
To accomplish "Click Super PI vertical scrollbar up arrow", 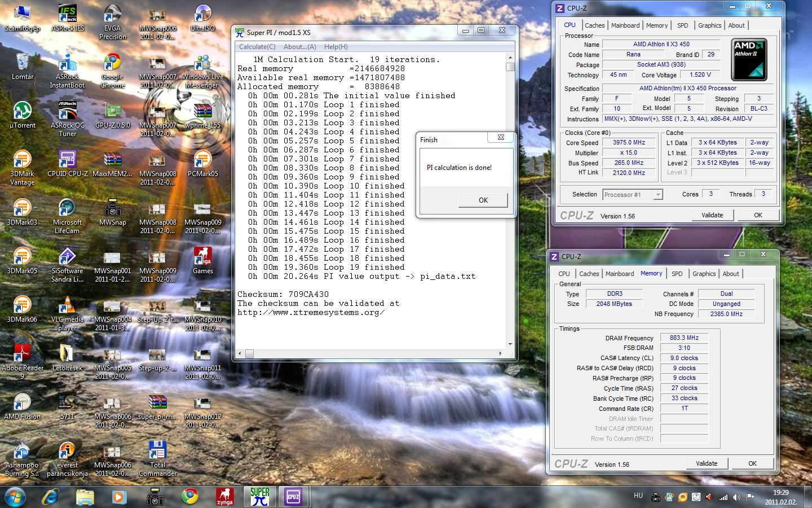I will [x=510, y=58].
